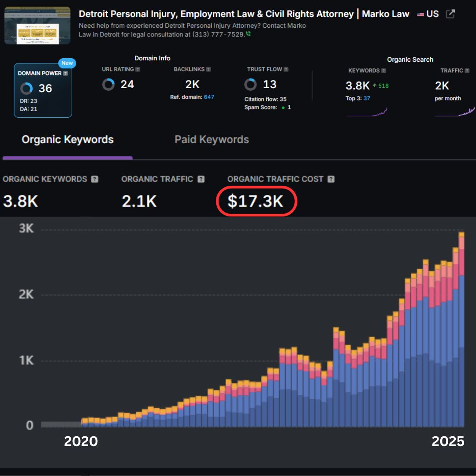Screen dimensions: 476x476
Task: Click the help icon next to Backlinks
Action: click(x=208, y=69)
